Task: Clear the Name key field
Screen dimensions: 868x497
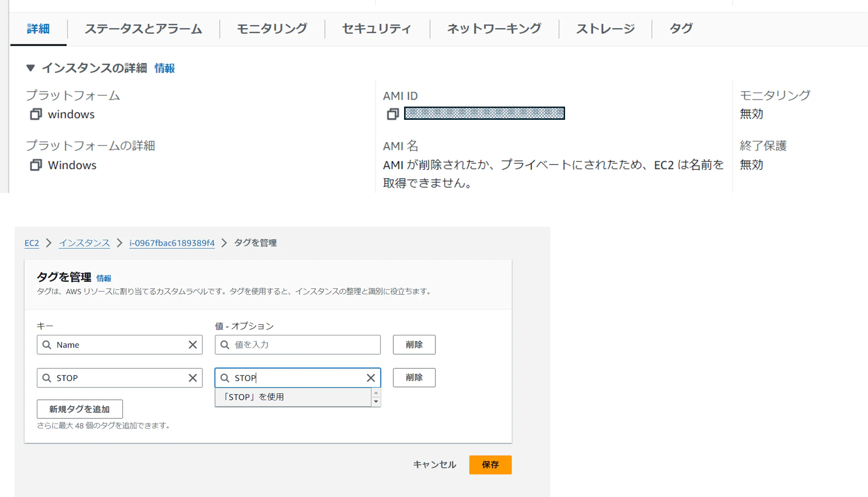Action: tap(192, 345)
